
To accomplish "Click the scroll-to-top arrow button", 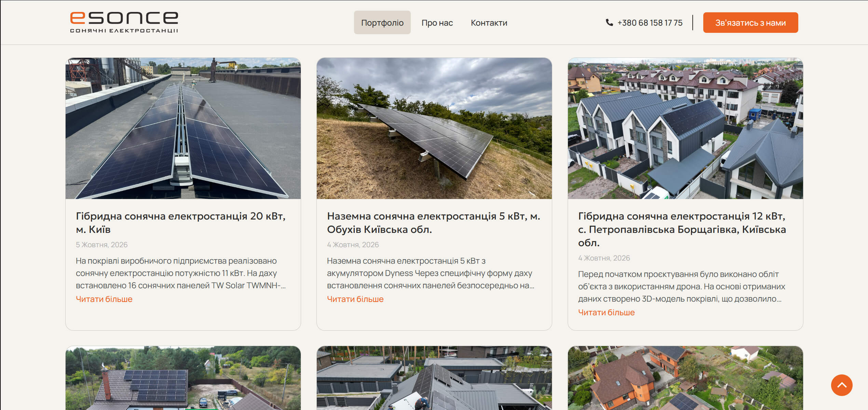I will 842,385.
